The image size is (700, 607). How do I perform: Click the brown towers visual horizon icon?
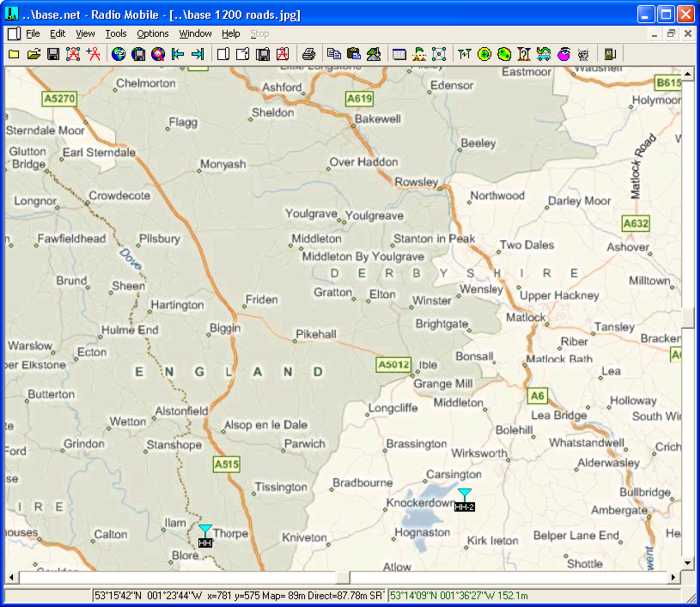524,54
